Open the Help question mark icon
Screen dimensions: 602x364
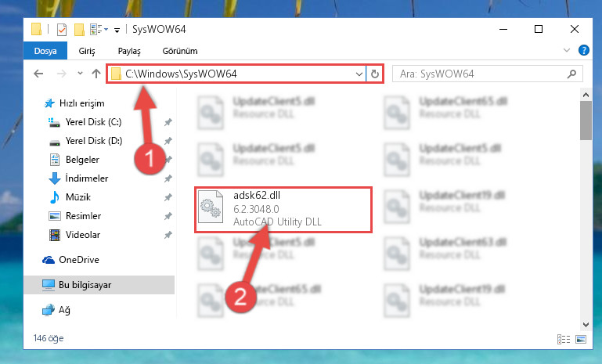tap(583, 50)
